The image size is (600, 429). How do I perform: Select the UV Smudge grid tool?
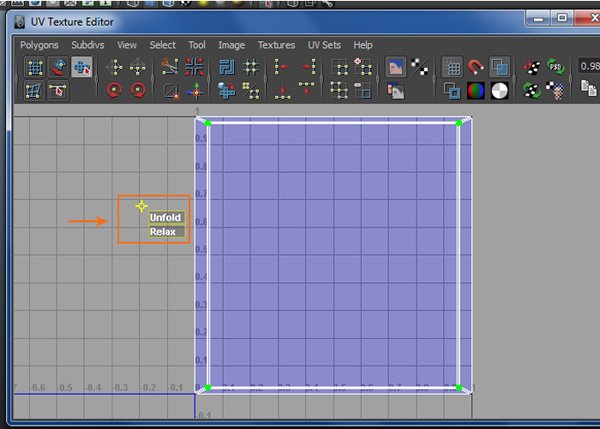pos(34,91)
